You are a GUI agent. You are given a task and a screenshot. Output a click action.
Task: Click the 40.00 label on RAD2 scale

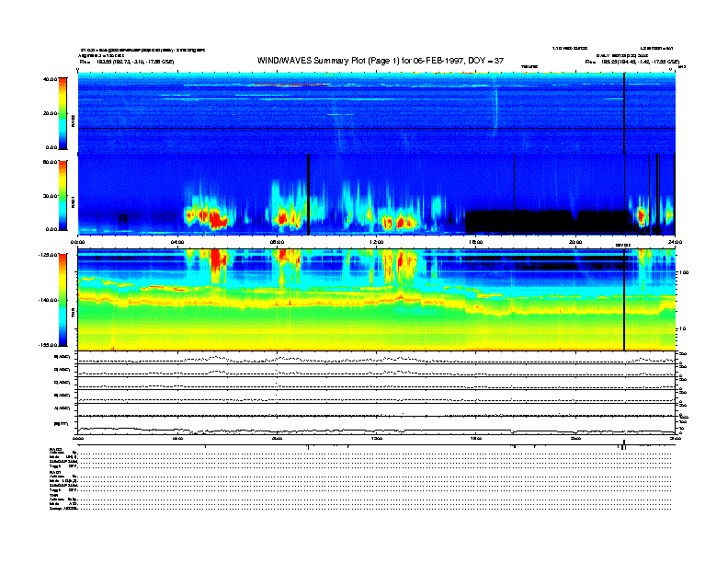pos(50,79)
